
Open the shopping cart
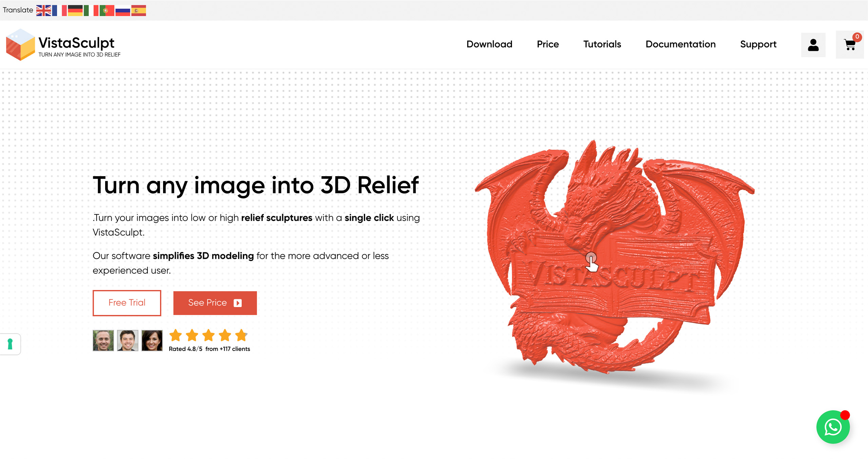(x=850, y=45)
